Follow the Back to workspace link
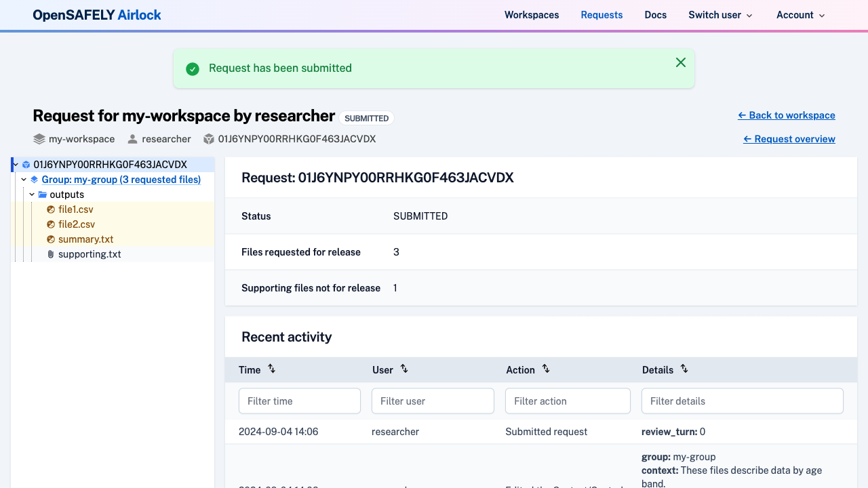Screen dimensions: 868x488 [786, 115]
